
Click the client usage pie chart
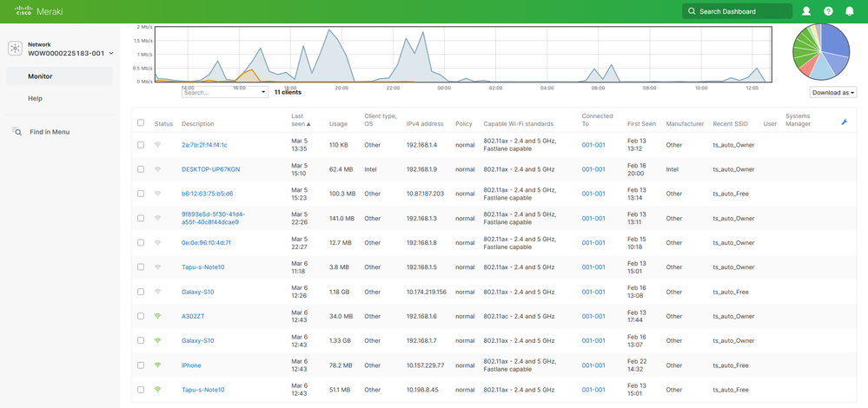821,52
